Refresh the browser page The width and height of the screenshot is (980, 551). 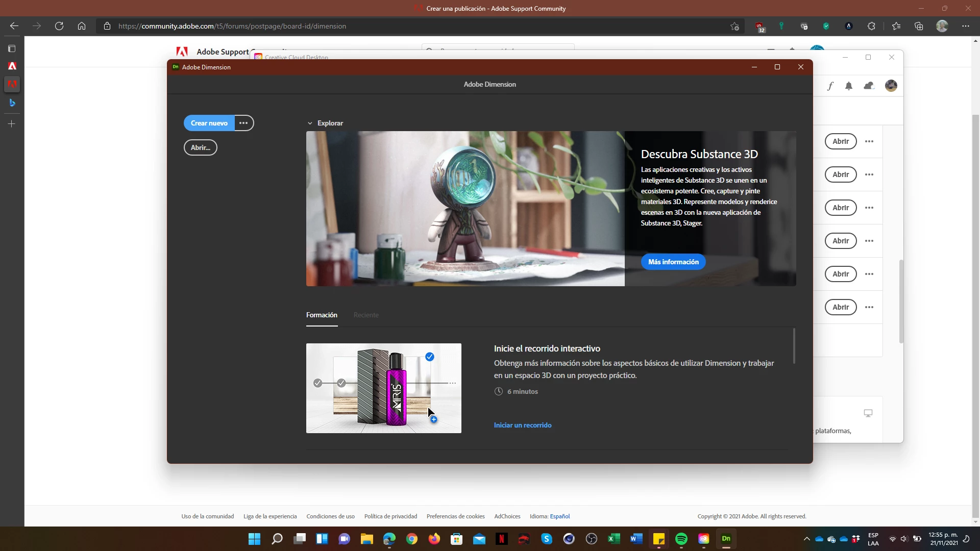pyautogui.click(x=59, y=26)
